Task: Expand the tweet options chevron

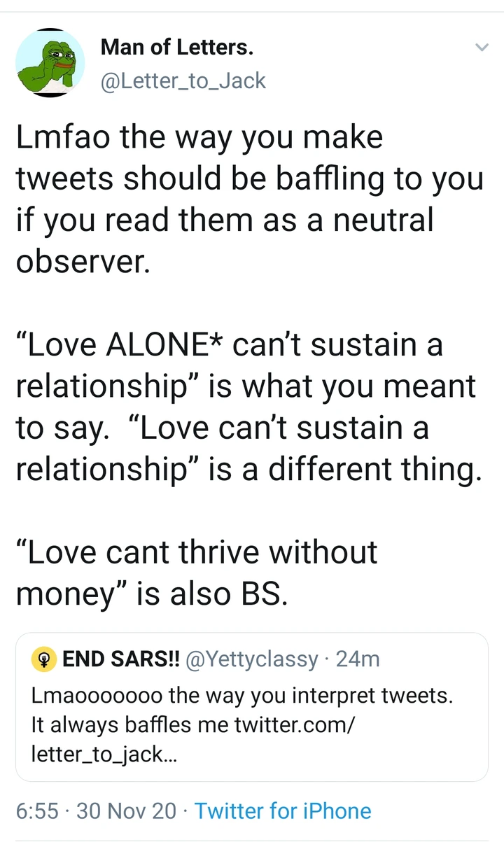Action: pos(482,48)
